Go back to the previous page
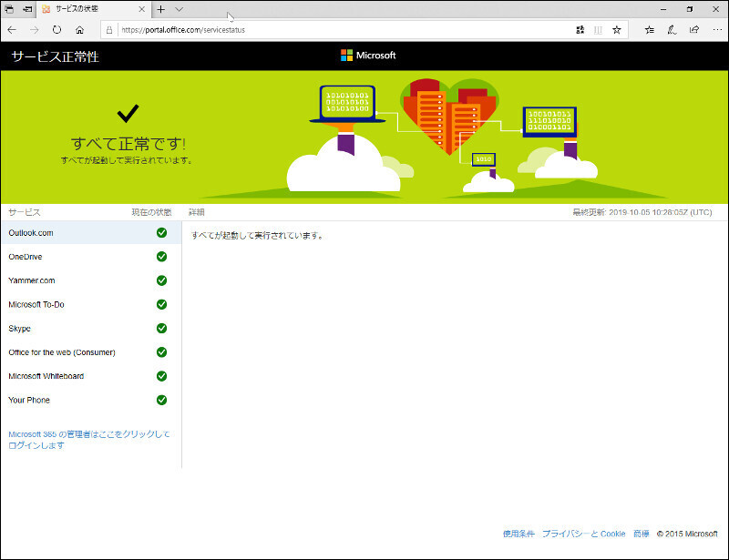Screen dimensions: 729x560 12,30
